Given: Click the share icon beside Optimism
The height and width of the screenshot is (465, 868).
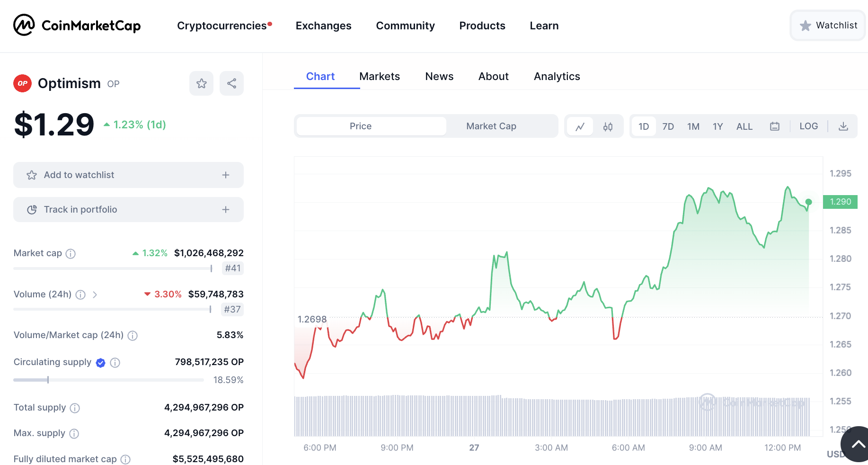Looking at the screenshot, I should (231, 83).
